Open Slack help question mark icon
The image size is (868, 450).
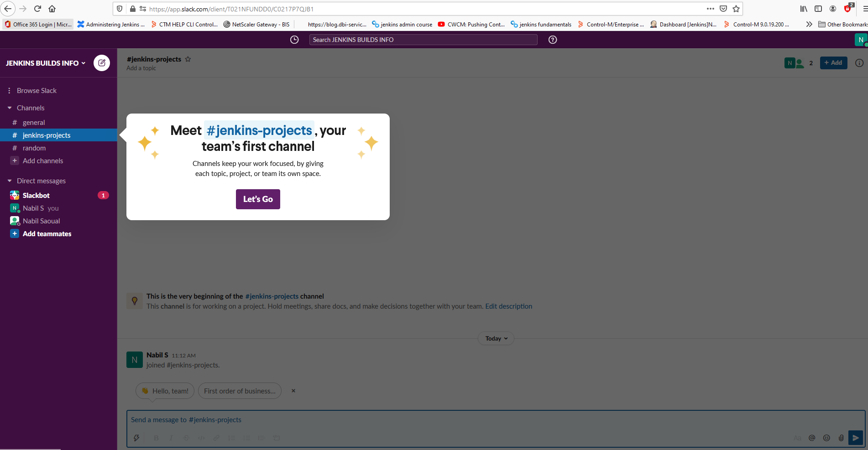click(x=553, y=40)
